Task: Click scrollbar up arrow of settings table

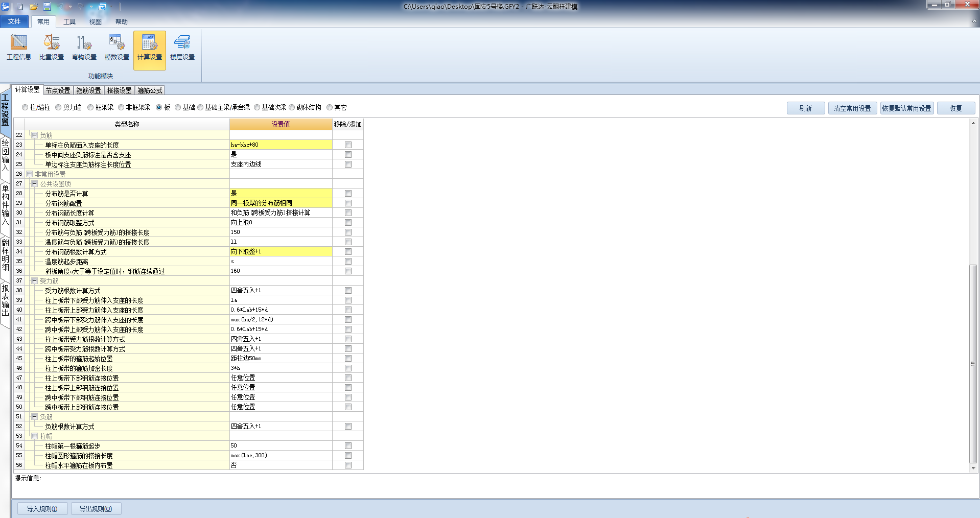Action: coord(973,123)
